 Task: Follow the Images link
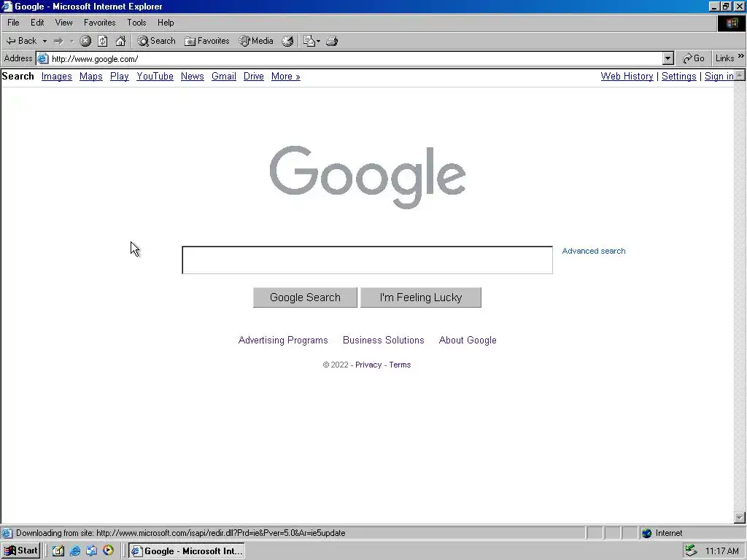pyautogui.click(x=57, y=76)
